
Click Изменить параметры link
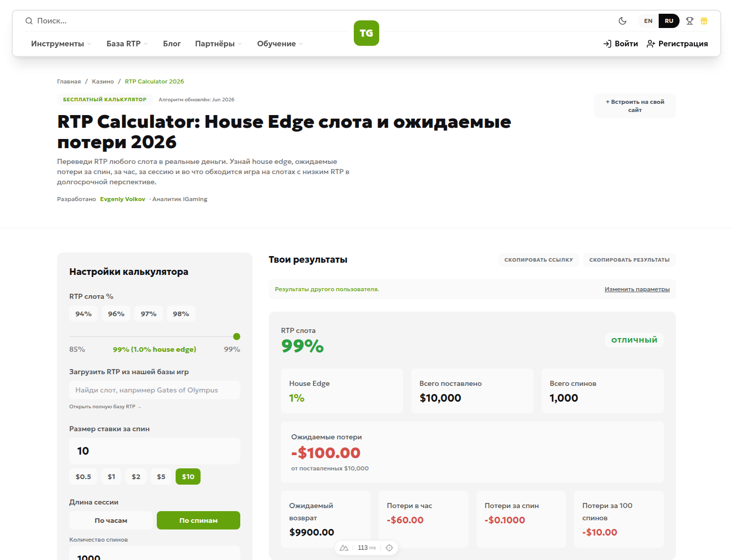[x=637, y=289]
